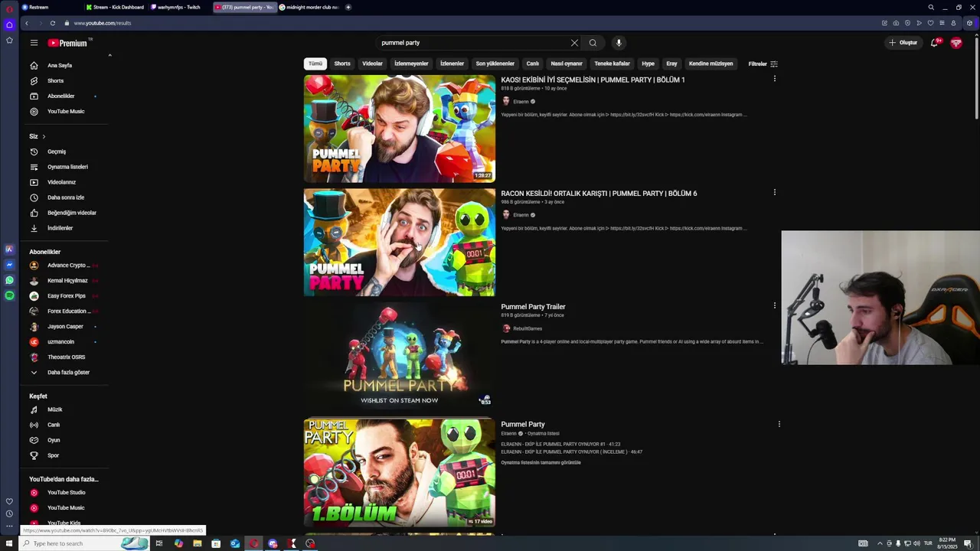Select the Canlı filter chip
The height and width of the screenshot is (551, 980).
pos(533,64)
